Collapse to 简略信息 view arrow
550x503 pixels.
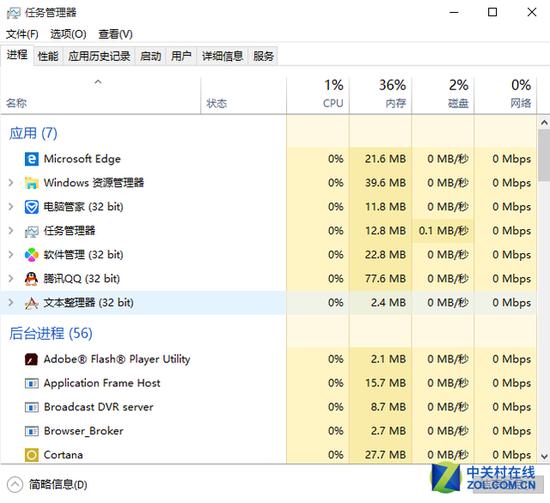pos(15,485)
